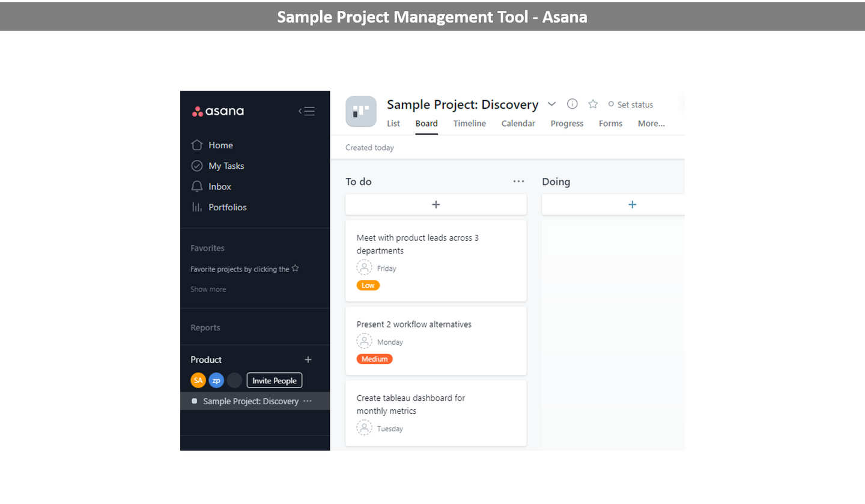Click the assignee icon on the Friday task
This screenshot has height=504, width=865.
[x=364, y=268]
